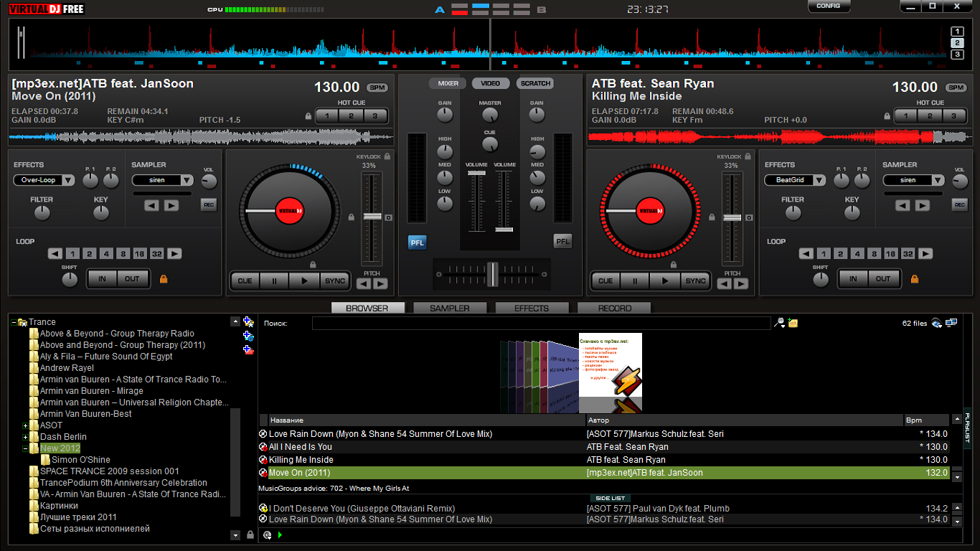
Task: Pause the right deck
Action: click(x=635, y=281)
